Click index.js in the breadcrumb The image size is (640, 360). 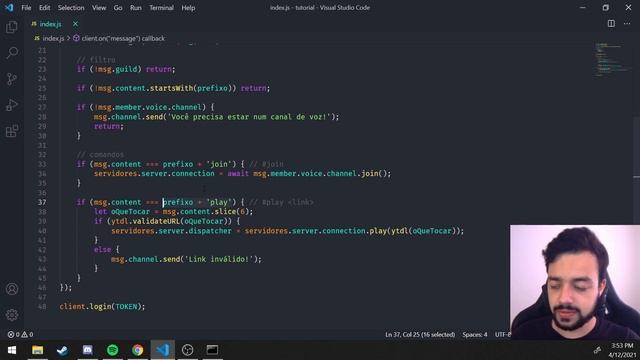point(53,38)
